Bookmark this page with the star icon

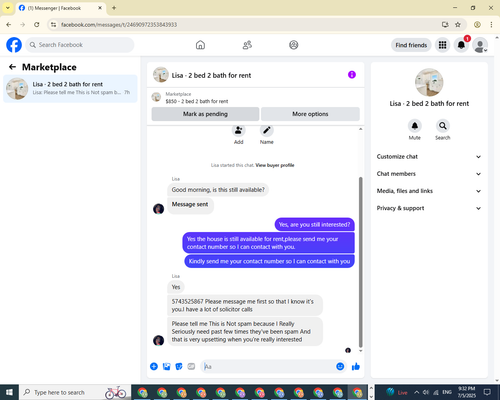[x=458, y=24]
